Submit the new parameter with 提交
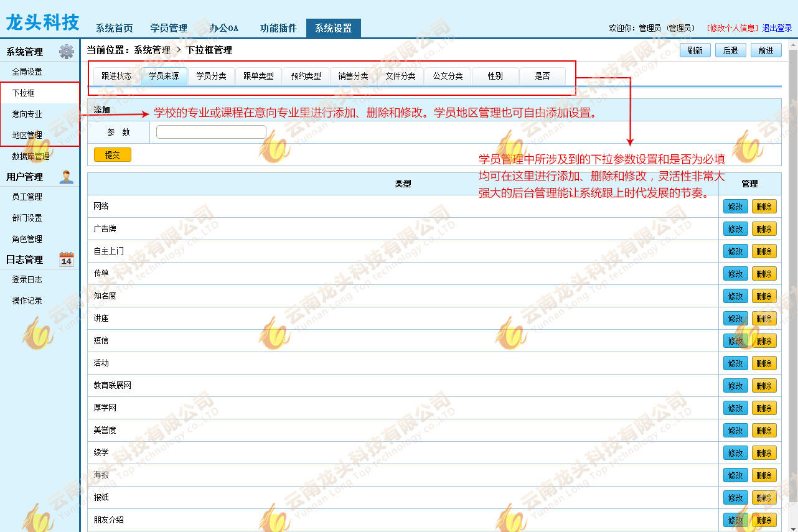Viewport: 798px width, 532px height. [x=112, y=155]
